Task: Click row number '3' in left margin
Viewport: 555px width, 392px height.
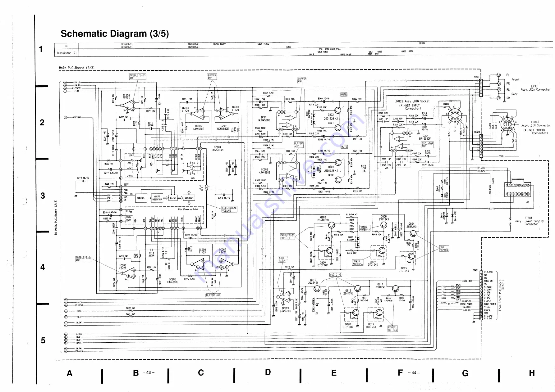Action: click(x=43, y=196)
